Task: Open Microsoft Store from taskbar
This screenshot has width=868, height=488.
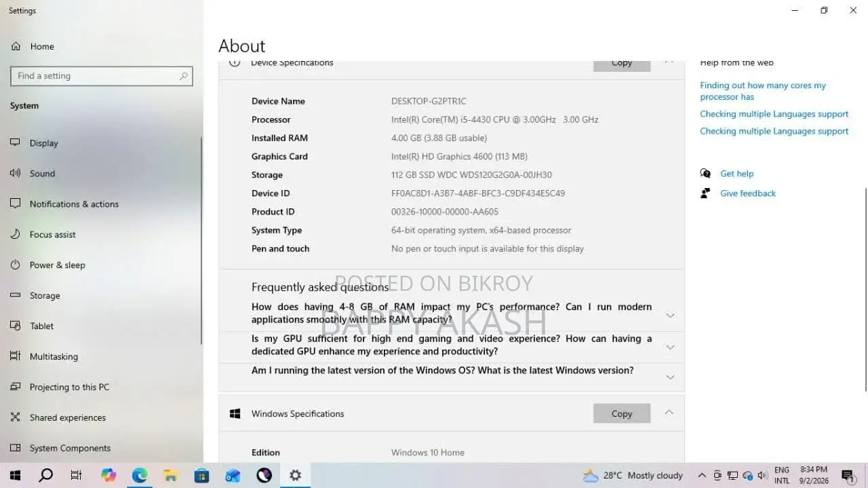Action: click(x=202, y=475)
